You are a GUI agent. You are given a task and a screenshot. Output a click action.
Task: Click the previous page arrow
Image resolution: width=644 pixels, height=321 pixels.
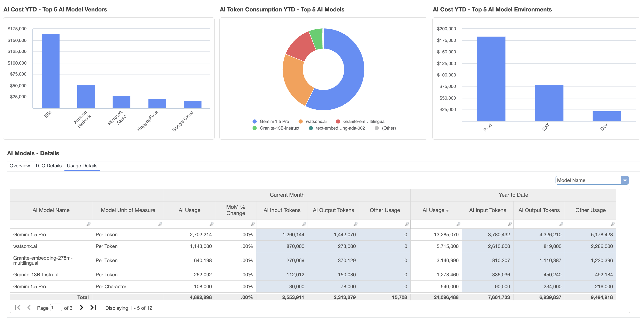pos(29,307)
